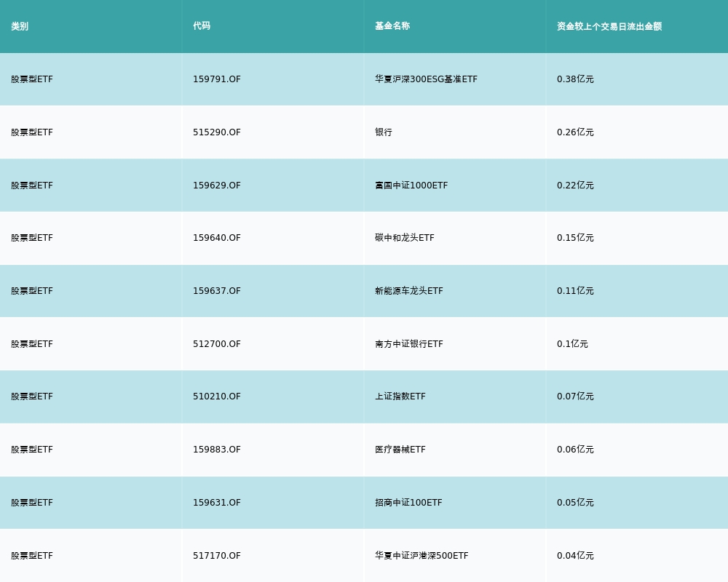
Task: Select code 159640.OF
Action: pos(217,238)
